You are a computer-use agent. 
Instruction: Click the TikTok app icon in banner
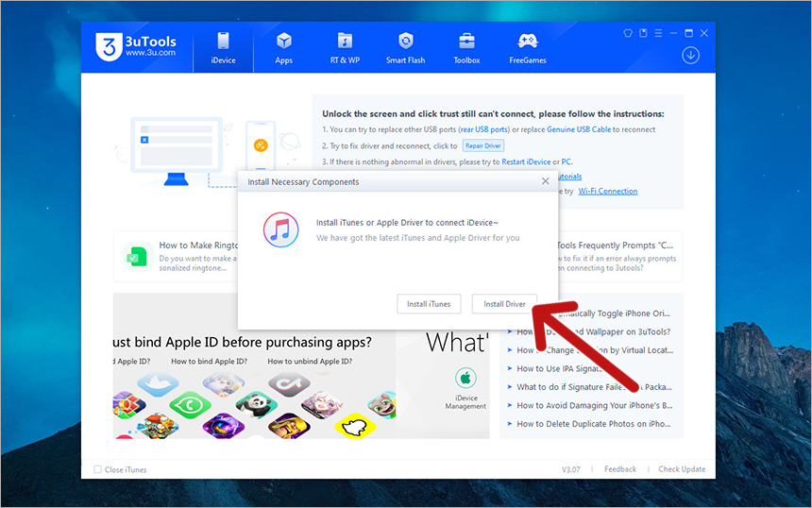point(290,383)
